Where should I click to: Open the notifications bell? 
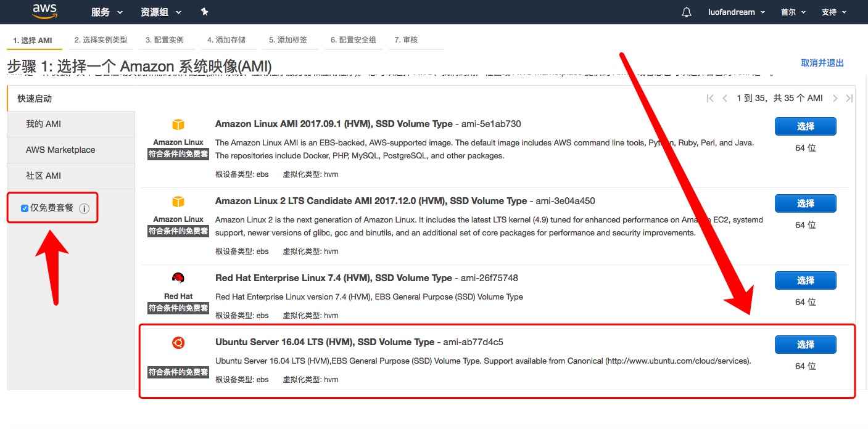[x=687, y=12]
